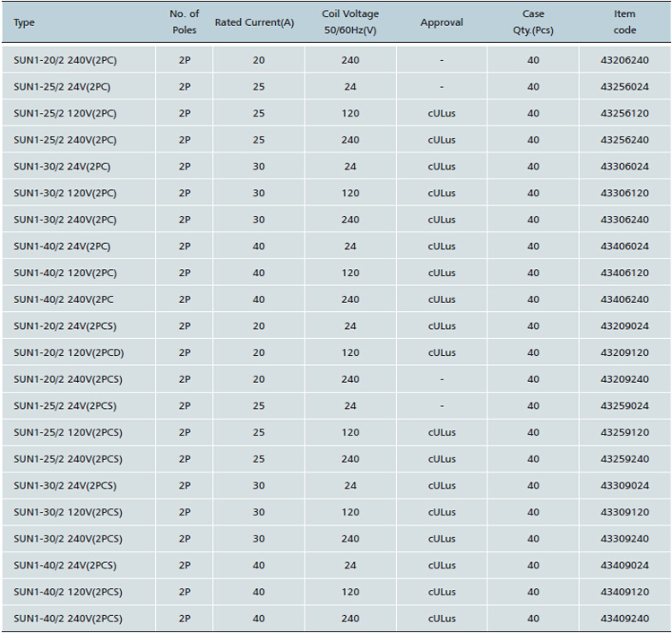
Task: Click the 'Approval' column header
Action: click(x=442, y=22)
